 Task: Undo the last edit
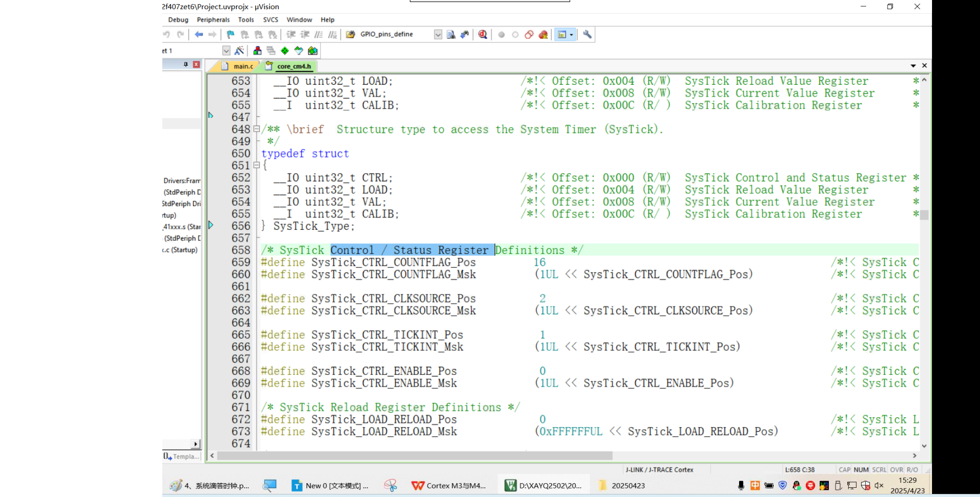[x=167, y=34]
